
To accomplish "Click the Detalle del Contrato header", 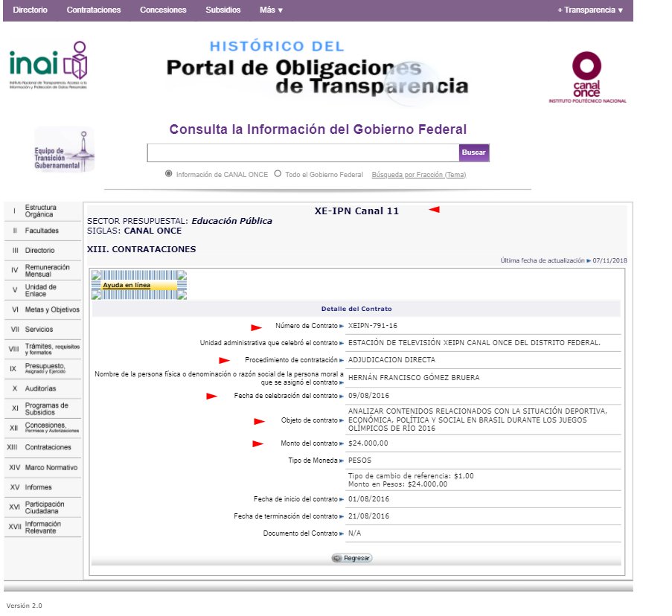I will (x=356, y=309).
